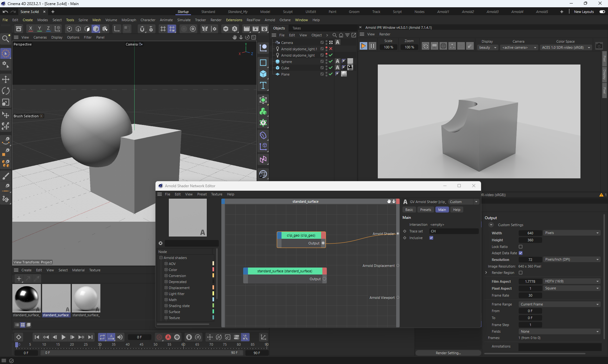Switch to the Takes tab
The width and height of the screenshot is (608, 364).
pyautogui.click(x=296, y=28)
